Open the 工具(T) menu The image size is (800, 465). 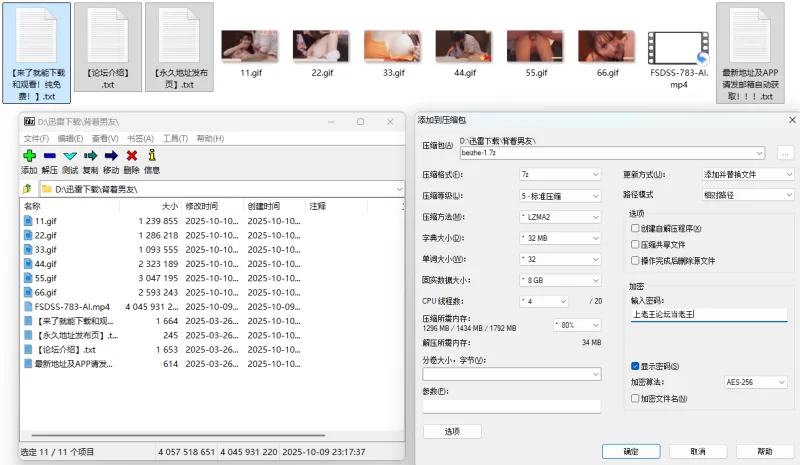[175, 138]
